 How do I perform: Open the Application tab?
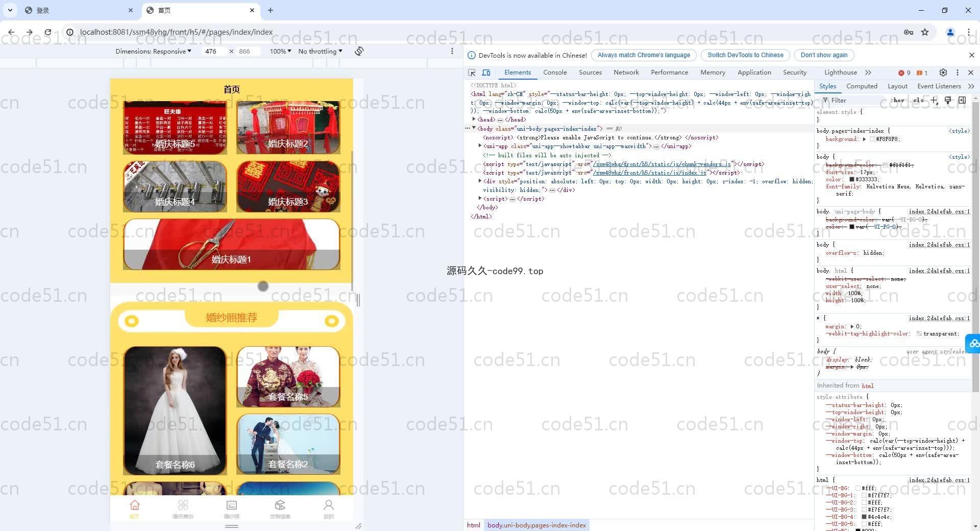click(754, 73)
